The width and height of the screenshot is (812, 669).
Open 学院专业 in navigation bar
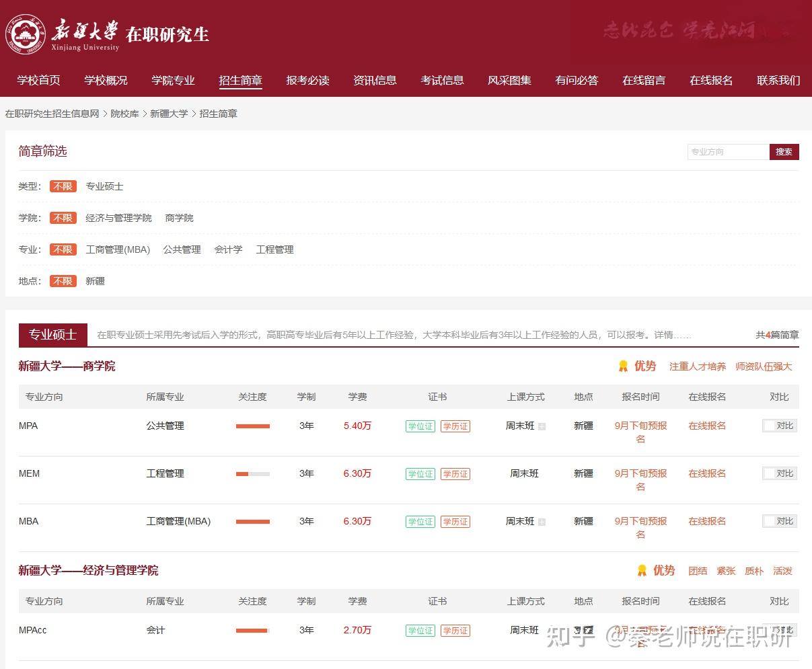[x=173, y=80]
